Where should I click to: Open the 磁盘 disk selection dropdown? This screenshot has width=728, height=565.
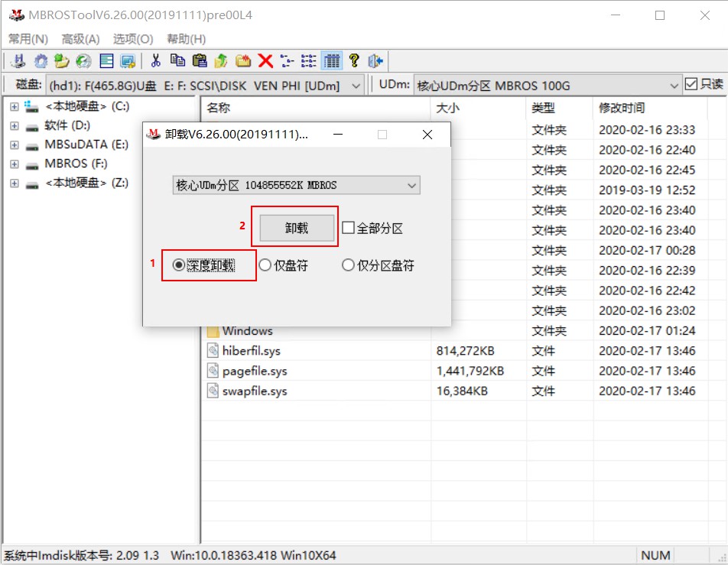point(356,85)
